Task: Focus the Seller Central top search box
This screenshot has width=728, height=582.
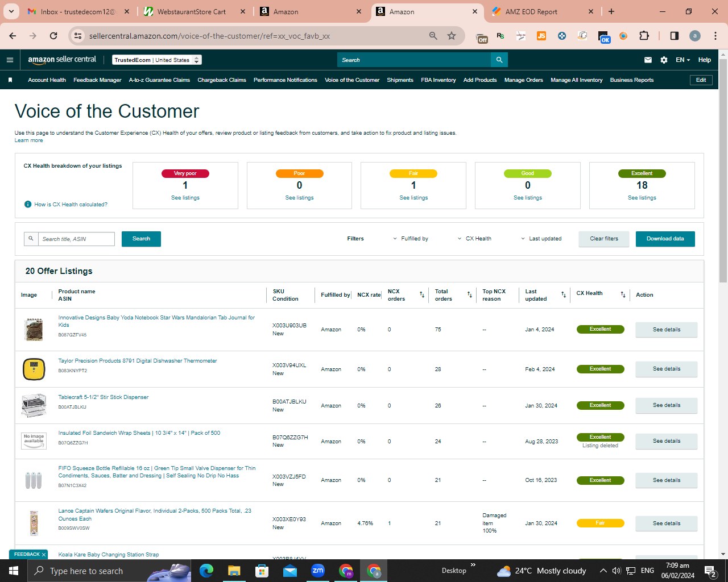Action: (x=414, y=60)
